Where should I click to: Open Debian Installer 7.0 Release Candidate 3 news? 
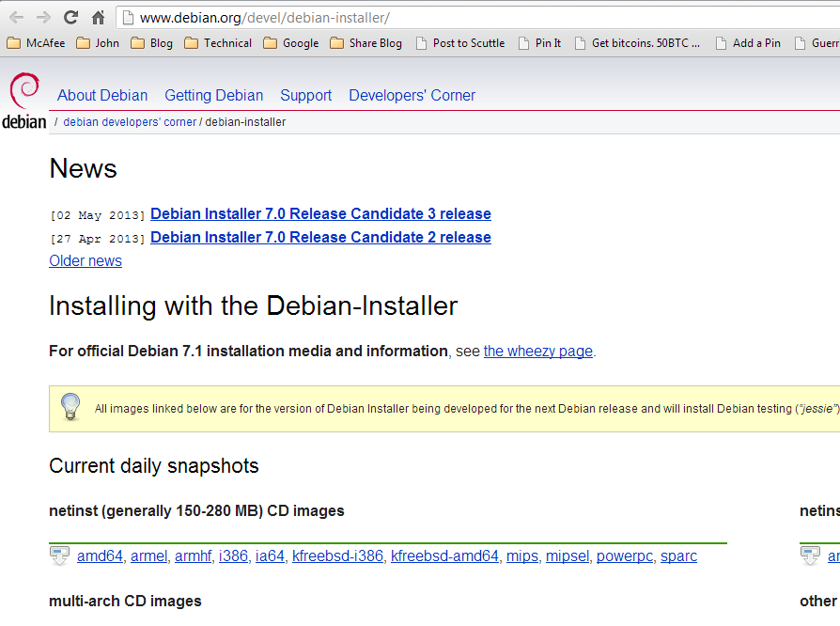click(x=321, y=214)
